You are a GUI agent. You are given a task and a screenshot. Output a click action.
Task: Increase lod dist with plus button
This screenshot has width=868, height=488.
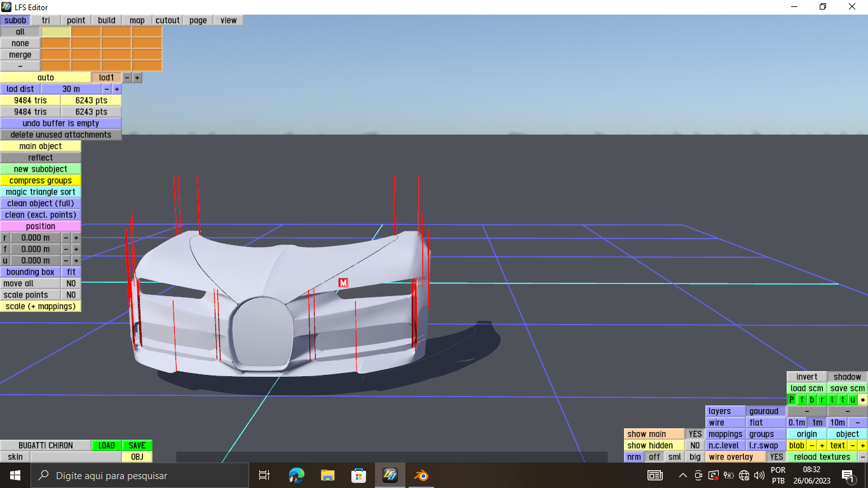tap(116, 89)
